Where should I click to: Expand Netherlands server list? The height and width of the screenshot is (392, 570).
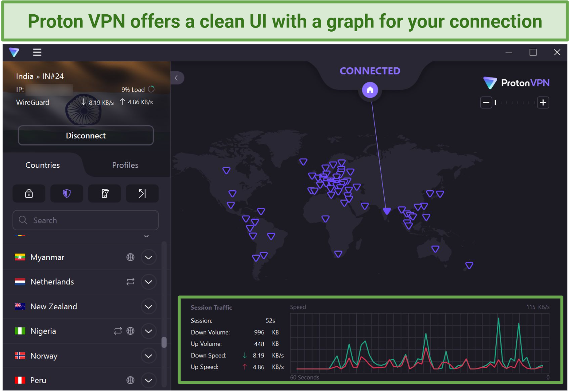(x=149, y=282)
